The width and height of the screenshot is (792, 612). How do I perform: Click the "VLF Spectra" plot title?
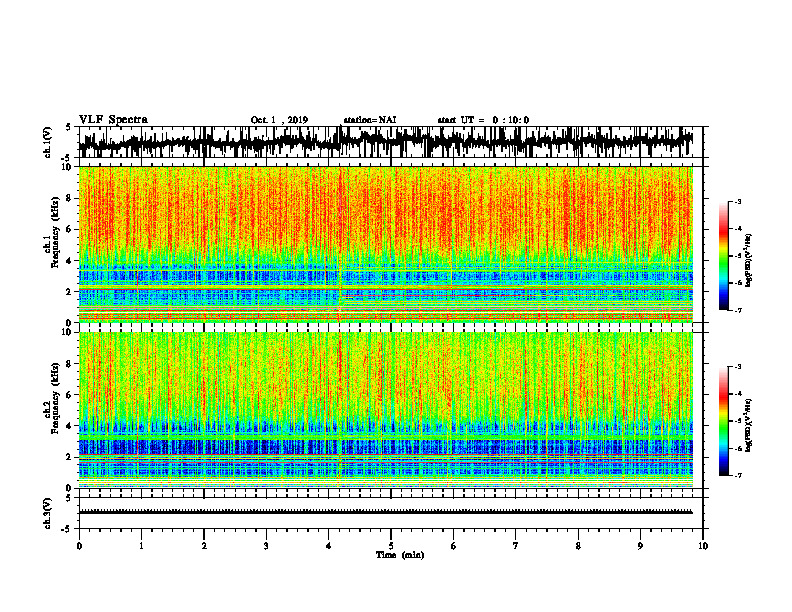coord(113,120)
